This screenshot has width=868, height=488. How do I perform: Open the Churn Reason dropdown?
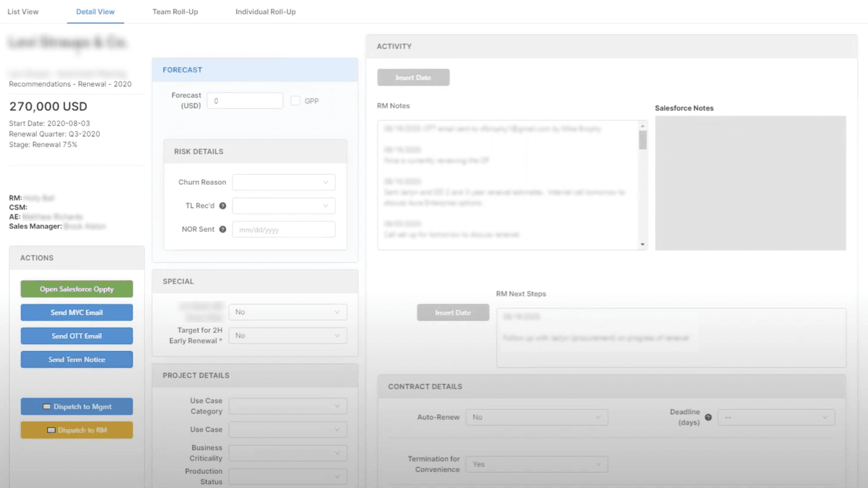click(283, 182)
